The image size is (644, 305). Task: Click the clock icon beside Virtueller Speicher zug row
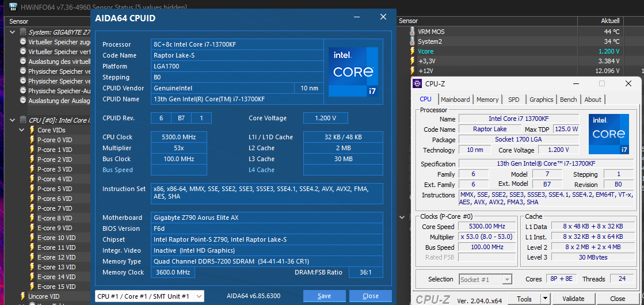click(23, 42)
